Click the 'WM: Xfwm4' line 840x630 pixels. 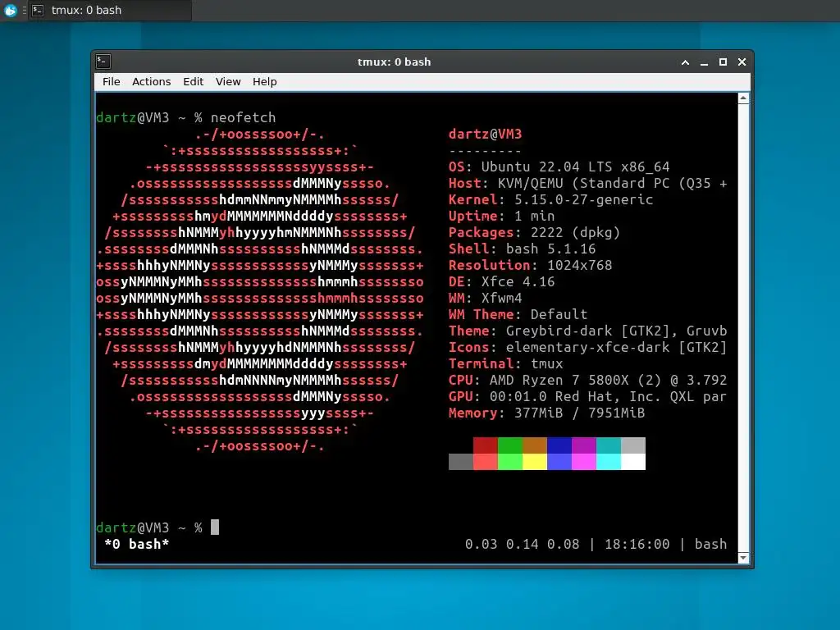coord(486,298)
